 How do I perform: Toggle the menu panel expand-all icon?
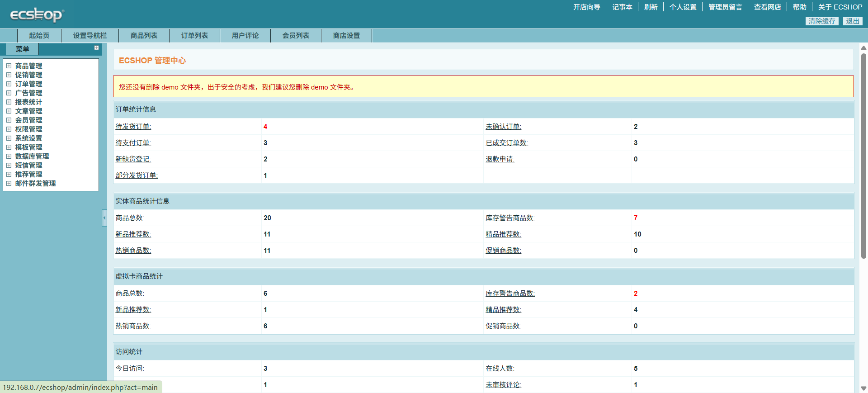96,48
